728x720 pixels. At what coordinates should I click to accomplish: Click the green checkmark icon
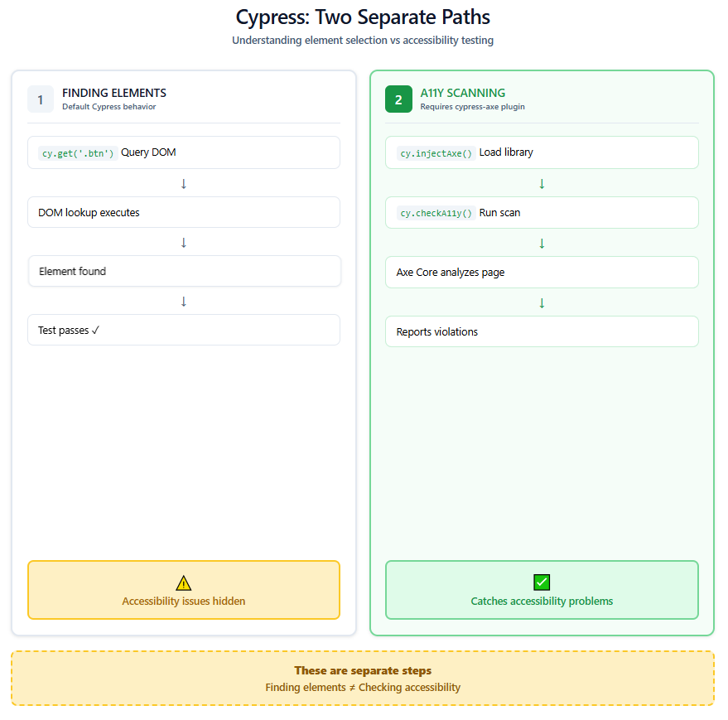542,582
